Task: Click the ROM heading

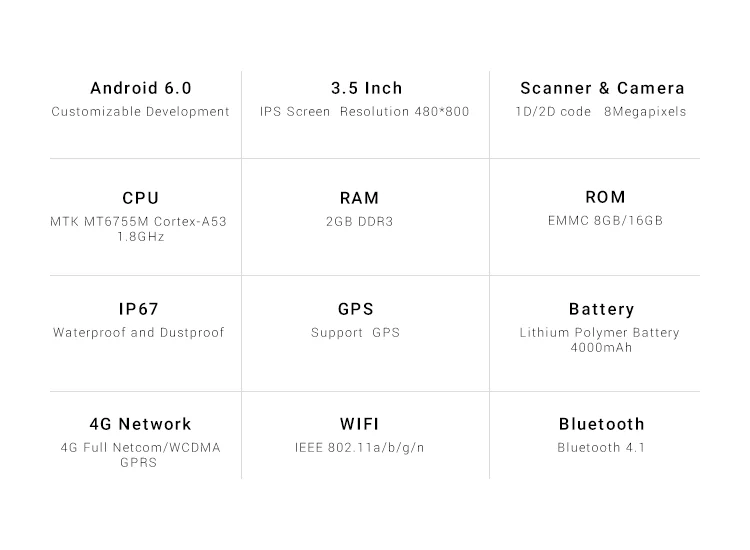Action: [605, 197]
